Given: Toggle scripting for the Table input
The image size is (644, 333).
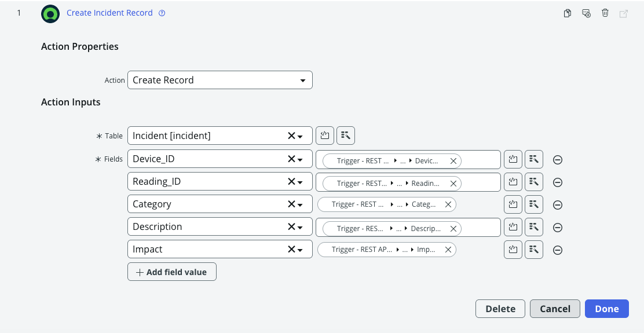Looking at the screenshot, I should [x=325, y=136].
